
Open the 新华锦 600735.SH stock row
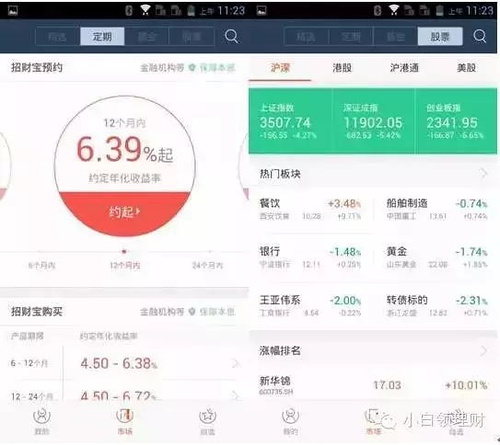click(x=373, y=385)
